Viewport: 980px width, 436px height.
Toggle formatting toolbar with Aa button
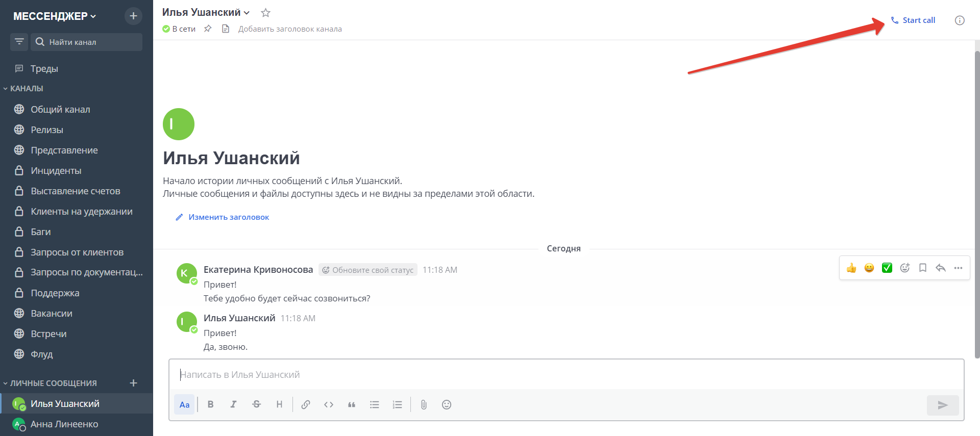pyautogui.click(x=184, y=404)
